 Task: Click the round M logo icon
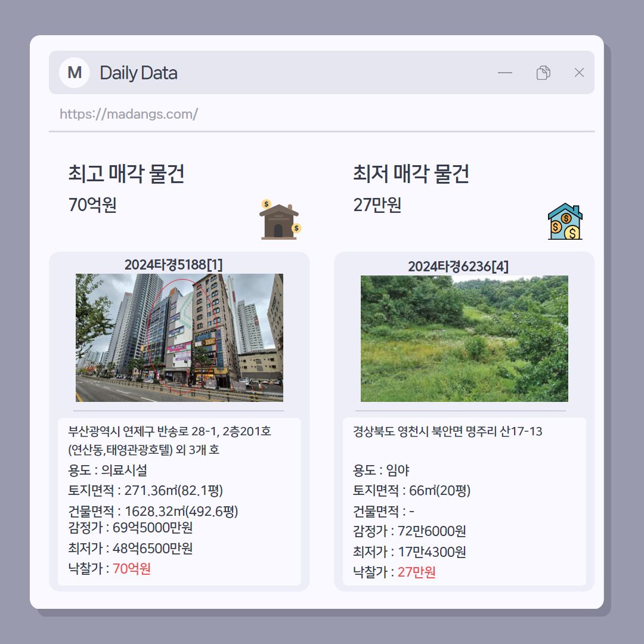point(75,73)
